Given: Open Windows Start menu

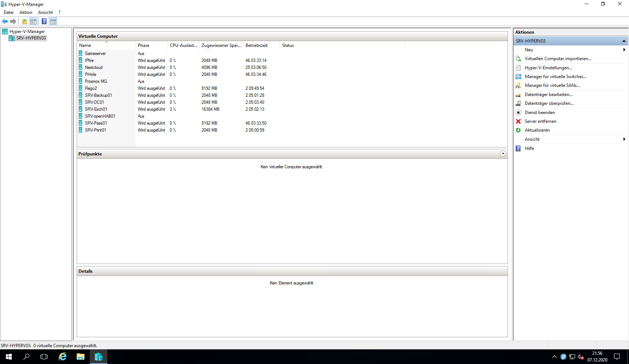Looking at the screenshot, I should [x=9, y=357].
